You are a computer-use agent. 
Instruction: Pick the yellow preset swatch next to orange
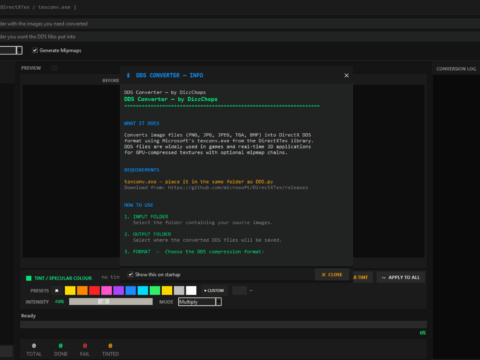[70, 291]
